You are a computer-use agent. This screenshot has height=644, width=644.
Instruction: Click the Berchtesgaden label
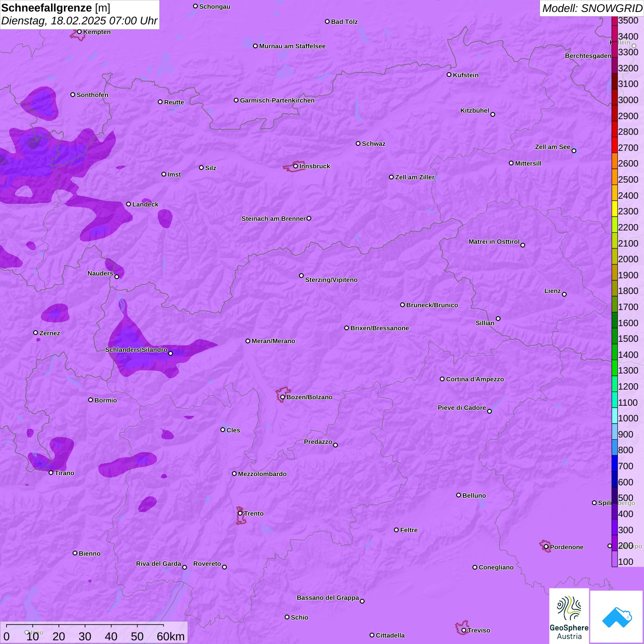[x=588, y=56]
